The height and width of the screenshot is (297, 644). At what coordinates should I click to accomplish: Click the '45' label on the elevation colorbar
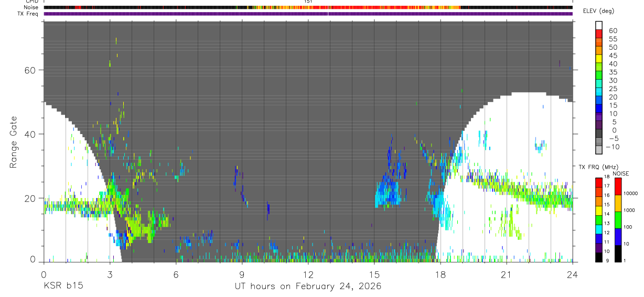(613, 56)
